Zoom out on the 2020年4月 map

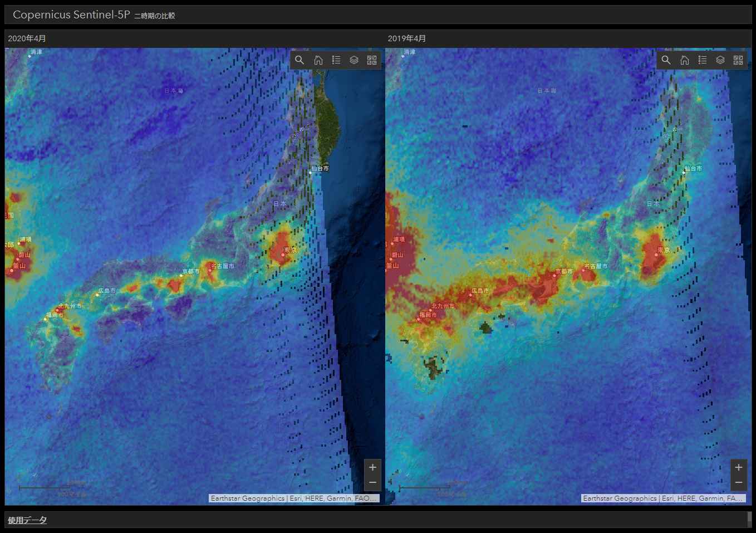pyautogui.click(x=372, y=482)
